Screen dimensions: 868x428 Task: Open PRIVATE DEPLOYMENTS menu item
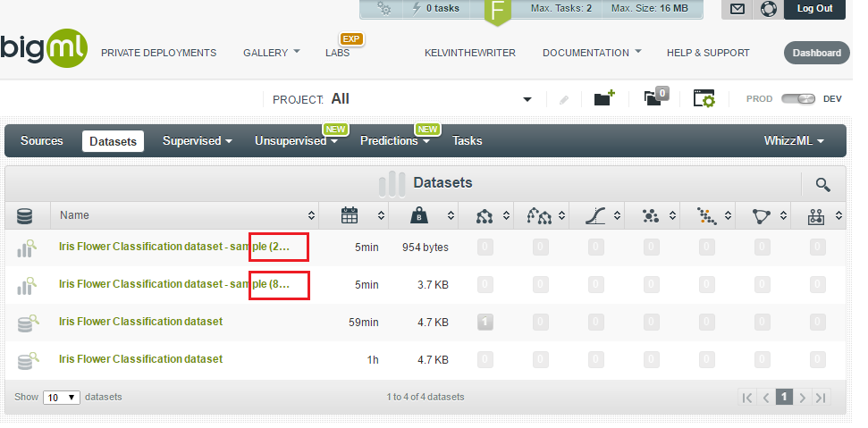click(158, 53)
